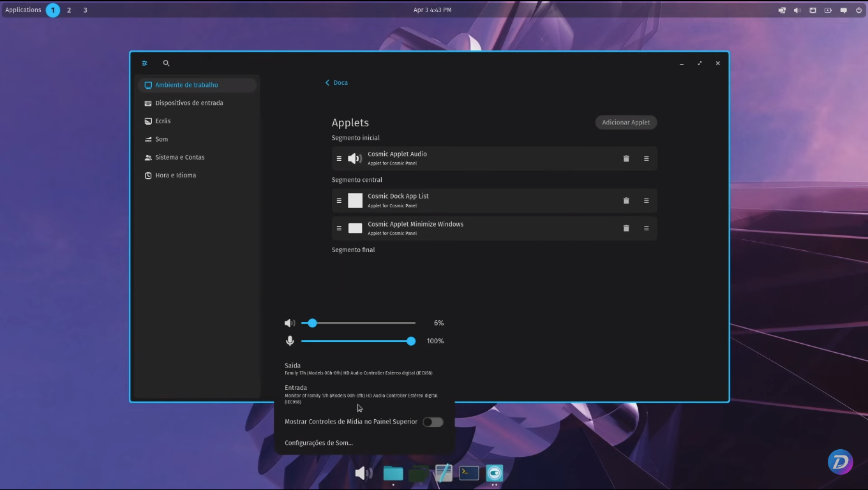Go back to Doca page
The height and width of the screenshot is (490, 868).
[x=336, y=82]
